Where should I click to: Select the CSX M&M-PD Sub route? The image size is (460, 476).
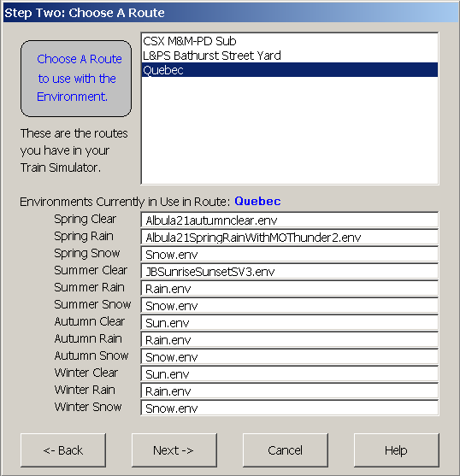point(290,41)
